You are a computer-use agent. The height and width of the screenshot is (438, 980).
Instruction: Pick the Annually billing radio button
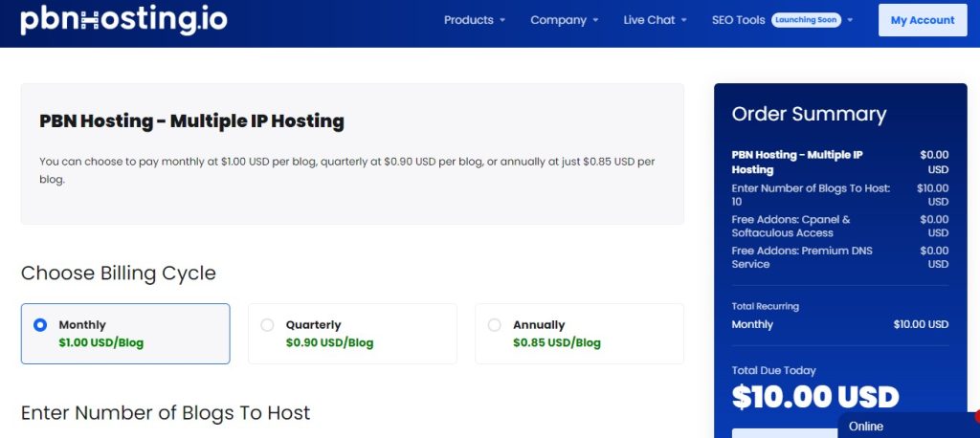494,325
